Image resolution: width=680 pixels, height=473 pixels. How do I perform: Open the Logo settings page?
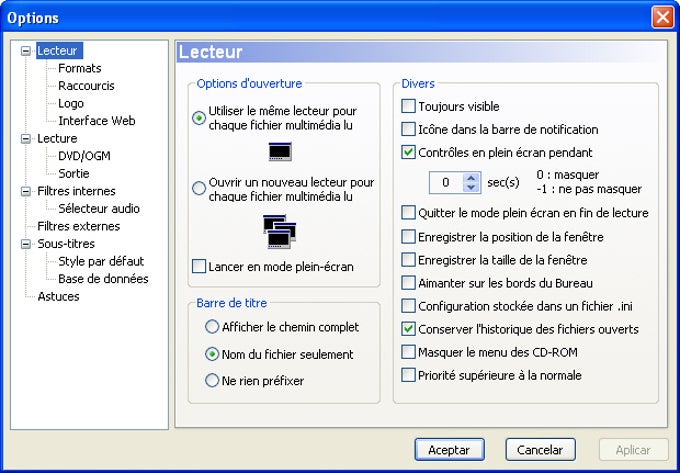(x=71, y=104)
